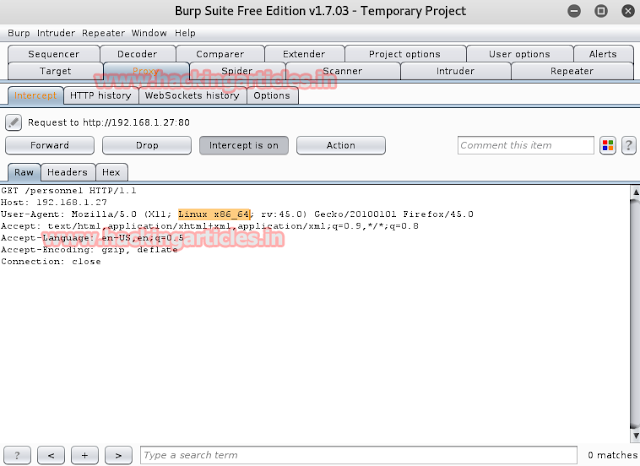This screenshot has height=466, width=640.
Task: Switch to the Spider tab
Action: (x=237, y=71)
